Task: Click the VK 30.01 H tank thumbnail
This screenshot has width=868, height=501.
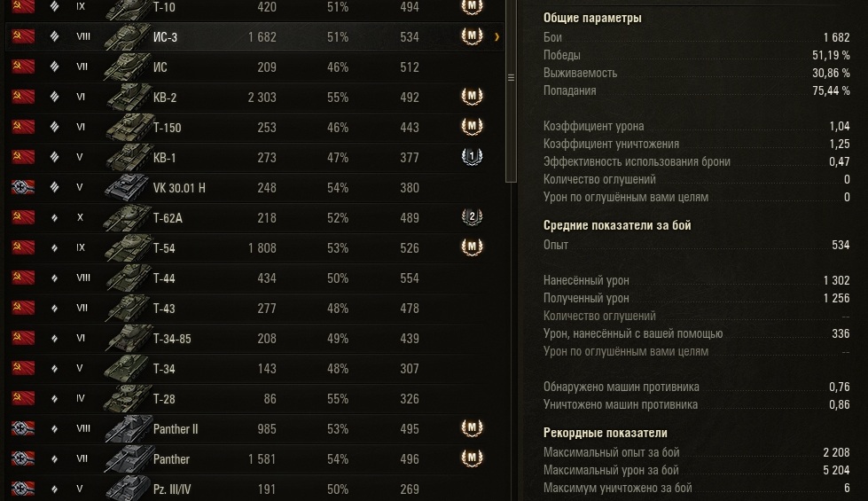Action: 126,188
